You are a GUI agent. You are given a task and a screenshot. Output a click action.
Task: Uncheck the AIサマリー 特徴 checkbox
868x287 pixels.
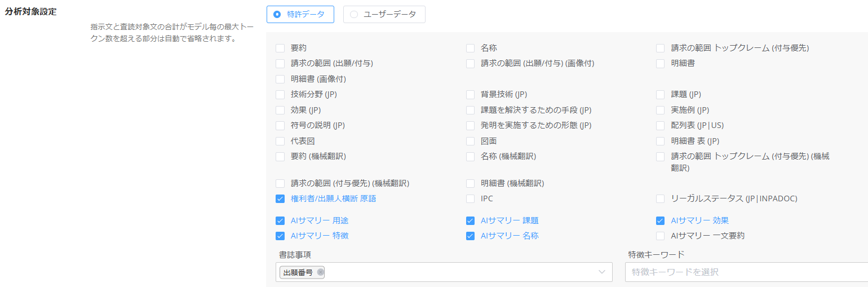pos(280,236)
